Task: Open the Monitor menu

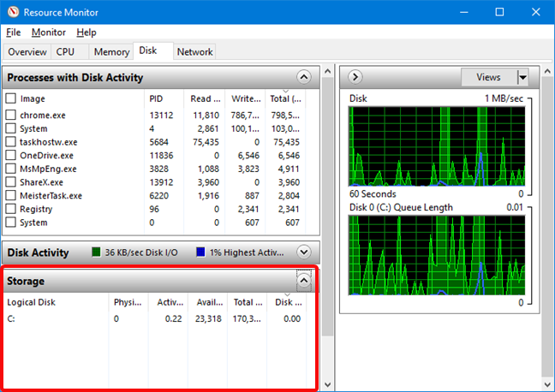Action: pyautogui.click(x=48, y=33)
